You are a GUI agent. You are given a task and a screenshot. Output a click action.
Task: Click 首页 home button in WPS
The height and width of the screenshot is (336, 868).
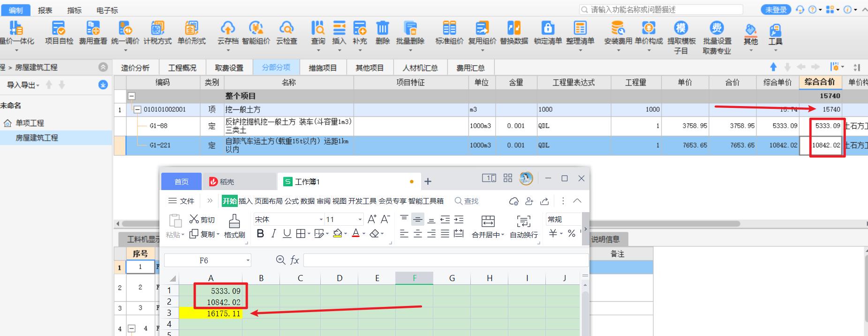tap(181, 181)
